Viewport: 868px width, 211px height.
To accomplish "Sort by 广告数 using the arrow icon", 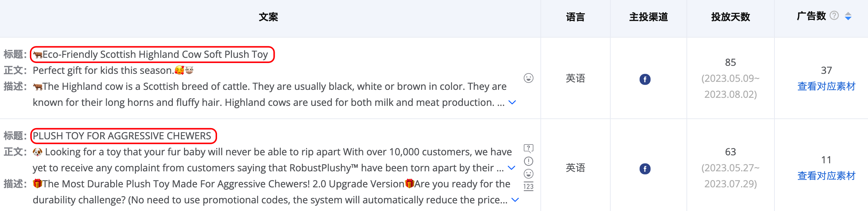I will (848, 16).
